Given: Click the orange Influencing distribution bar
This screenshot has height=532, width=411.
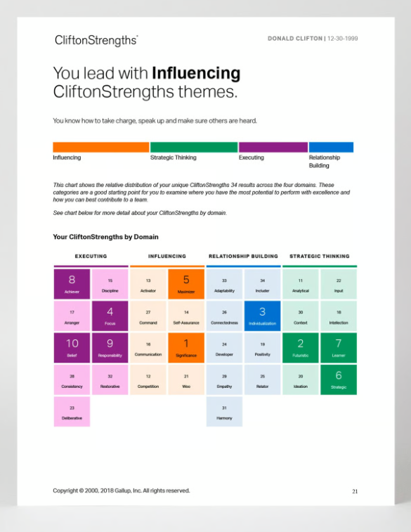Looking at the screenshot, I should [x=101, y=148].
